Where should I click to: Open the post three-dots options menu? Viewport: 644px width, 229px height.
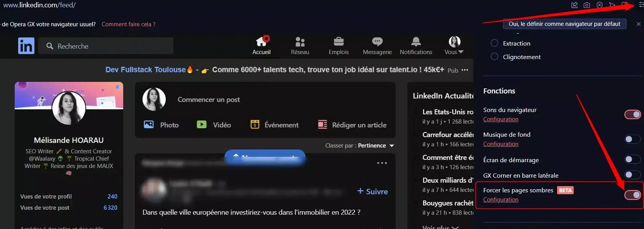(x=382, y=163)
